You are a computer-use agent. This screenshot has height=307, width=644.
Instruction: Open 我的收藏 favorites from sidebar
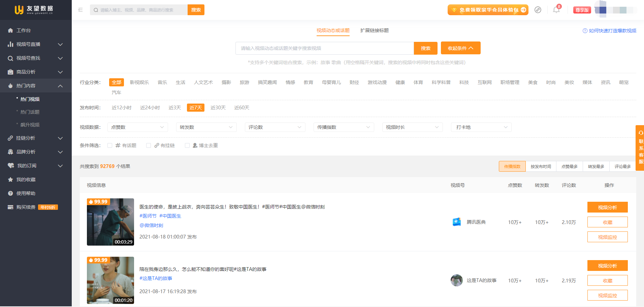(11, 179)
